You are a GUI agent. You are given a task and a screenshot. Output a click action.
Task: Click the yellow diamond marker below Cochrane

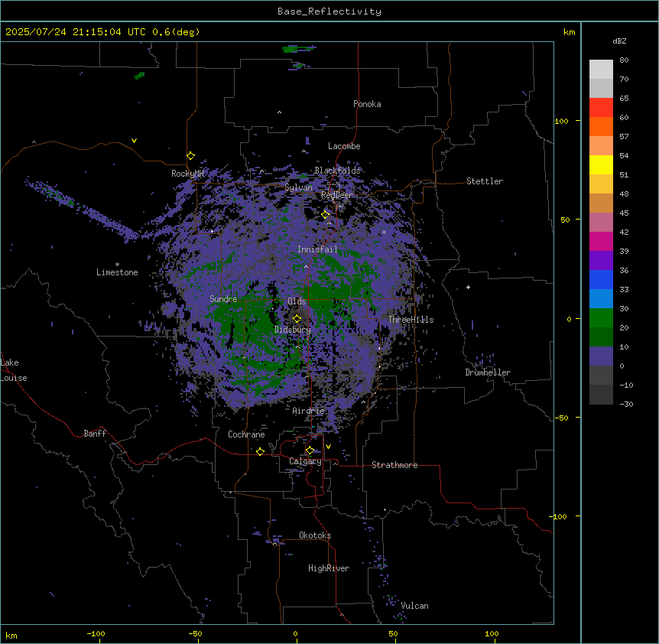(260, 451)
